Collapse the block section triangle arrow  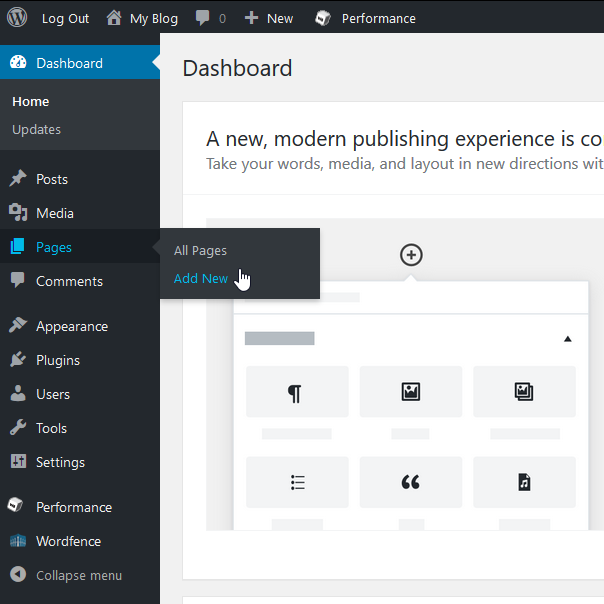(x=567, y=339)
